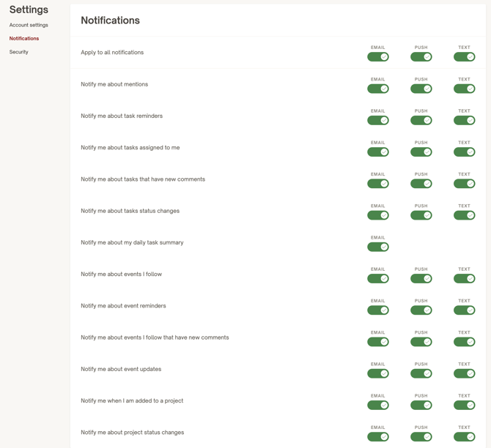491x448 pixels.
Task: Turn off push for project status changes
Action: click(421, 437)
